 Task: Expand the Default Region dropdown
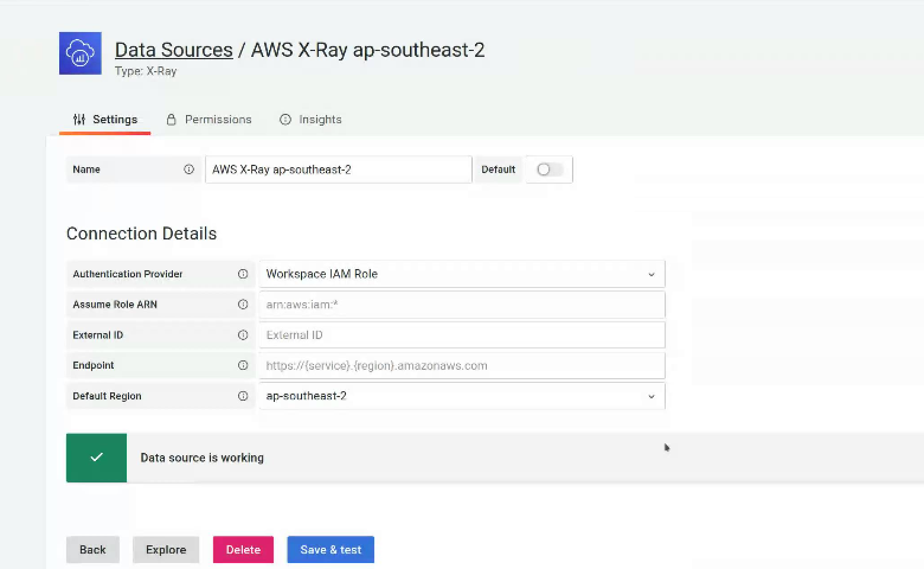(x=461, y=396)
